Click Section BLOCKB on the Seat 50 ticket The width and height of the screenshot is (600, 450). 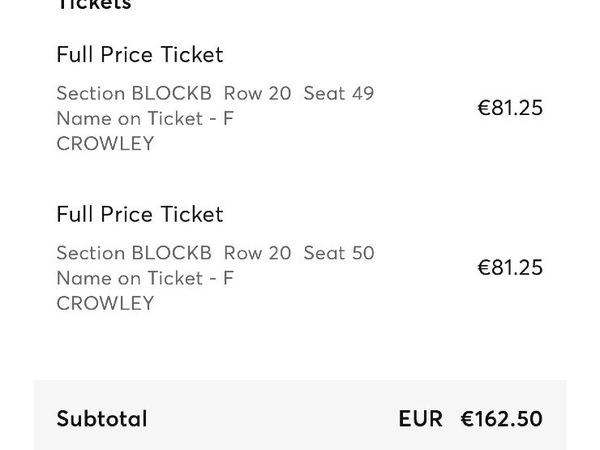point(134,254)
